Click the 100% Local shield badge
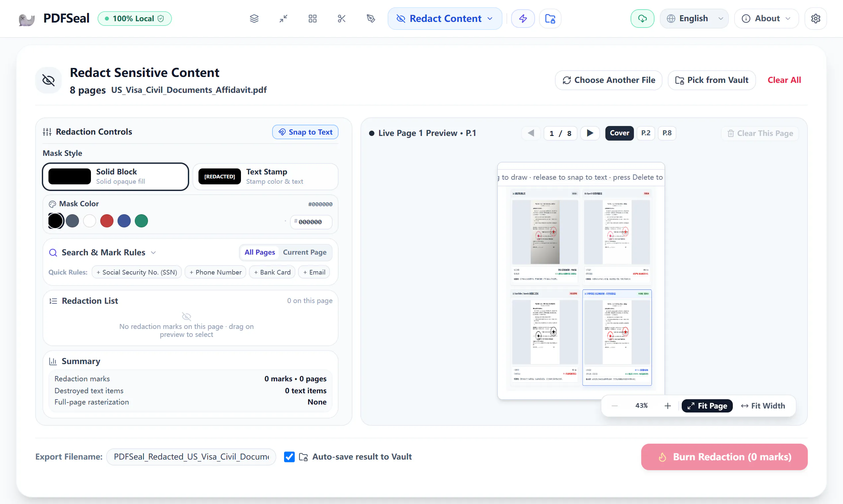The width and height of the screenshot is (843, 504). tap(135, 19)
